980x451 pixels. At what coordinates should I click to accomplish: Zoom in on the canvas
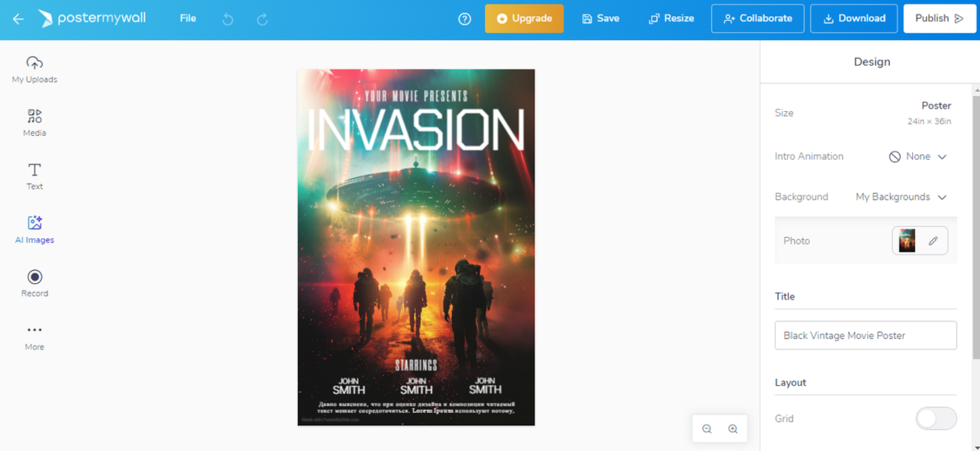tap(733, 429)
